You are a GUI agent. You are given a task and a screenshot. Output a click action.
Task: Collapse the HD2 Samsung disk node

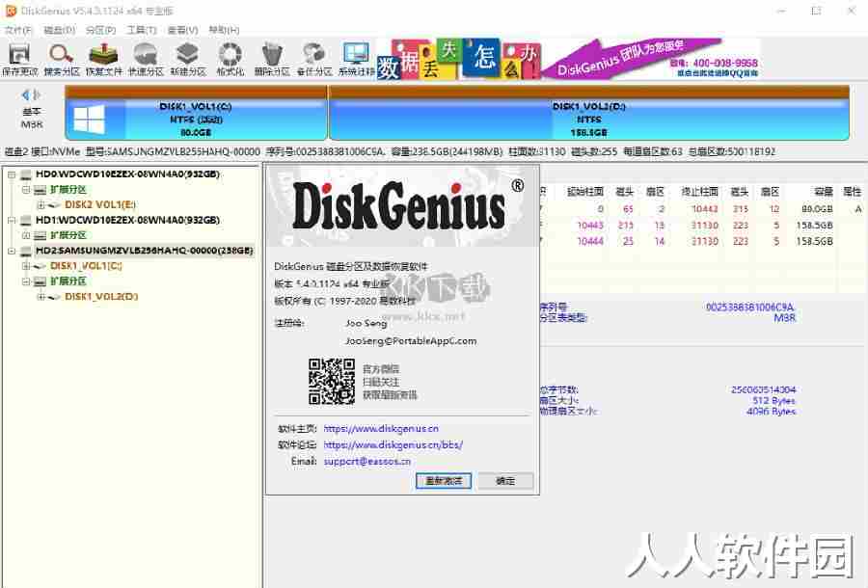[x=11, y=252]
